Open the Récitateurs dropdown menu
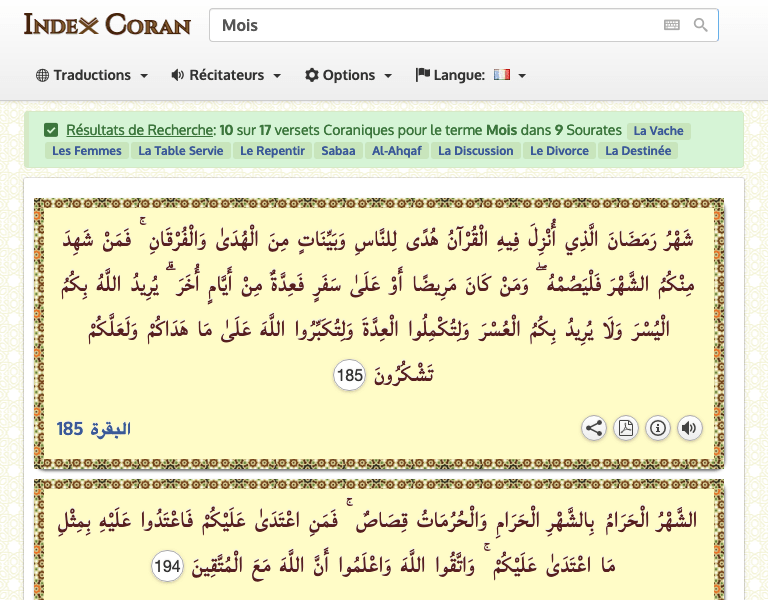768x600 pixels. tap(226, 75)
